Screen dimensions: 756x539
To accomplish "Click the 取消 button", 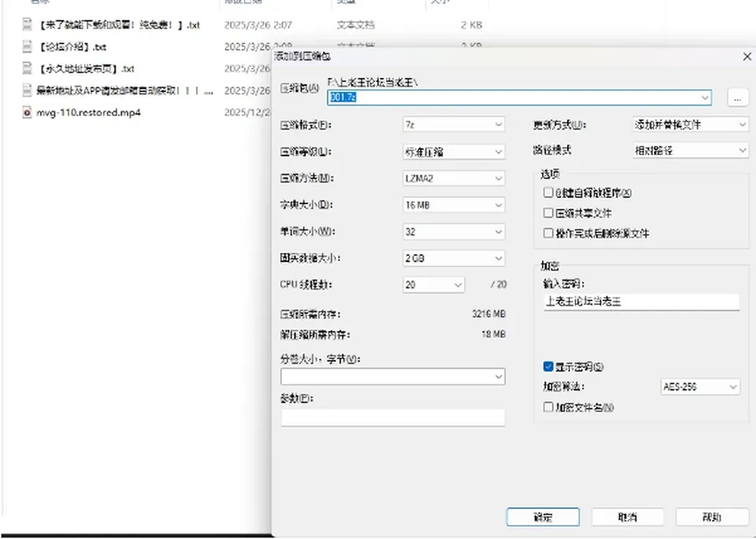I will 628,517.
